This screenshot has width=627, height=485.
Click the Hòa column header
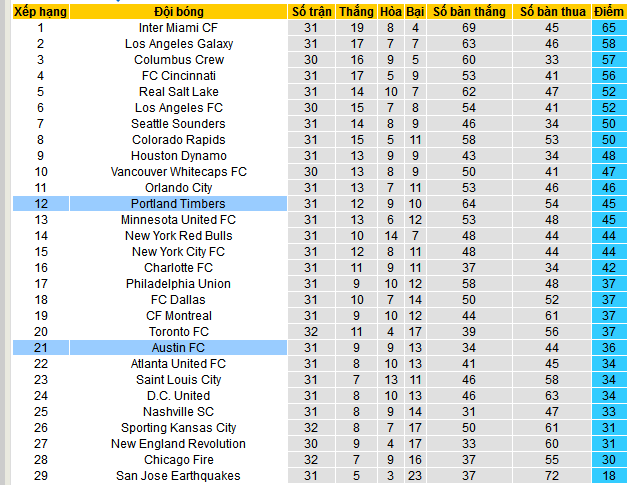pos(390,12)
